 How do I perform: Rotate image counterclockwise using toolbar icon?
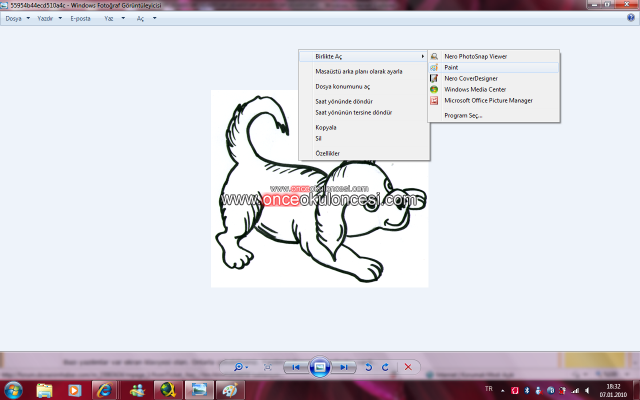pyautogui.click(x=368, y=367)
